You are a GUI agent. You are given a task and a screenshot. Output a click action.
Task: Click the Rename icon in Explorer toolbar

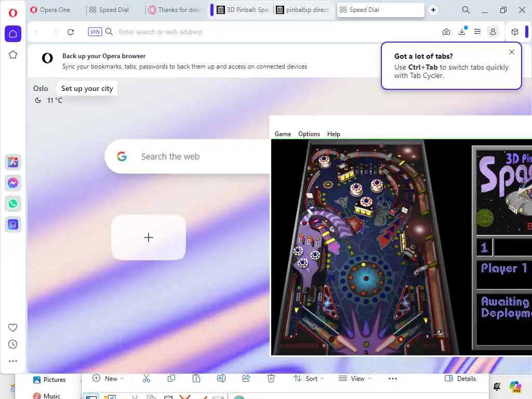tap(221, 379)
